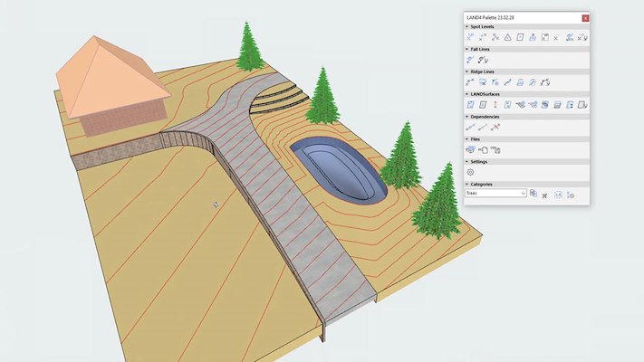Click the triangle icon in Spot Levels

coord(508,37)
